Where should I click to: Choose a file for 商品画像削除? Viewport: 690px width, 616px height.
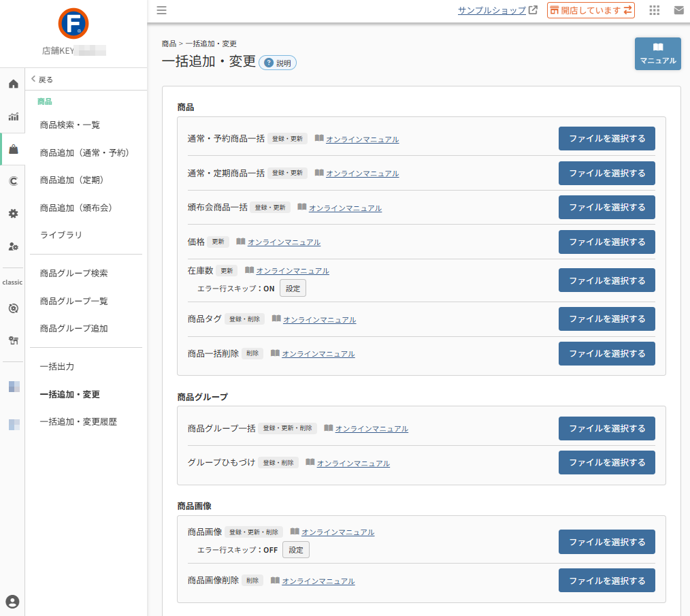(606, 581)
